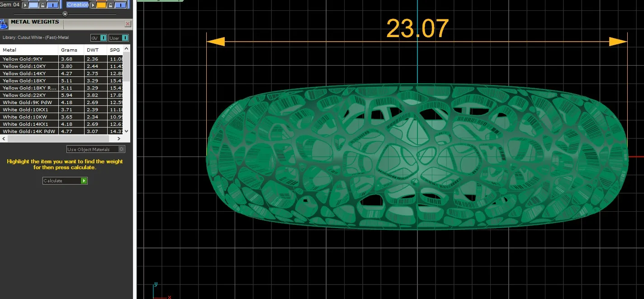Image resolution: width=644 pixels, height=299 pixels.
Task: Toggle the User switch
Action: [118, 38]
